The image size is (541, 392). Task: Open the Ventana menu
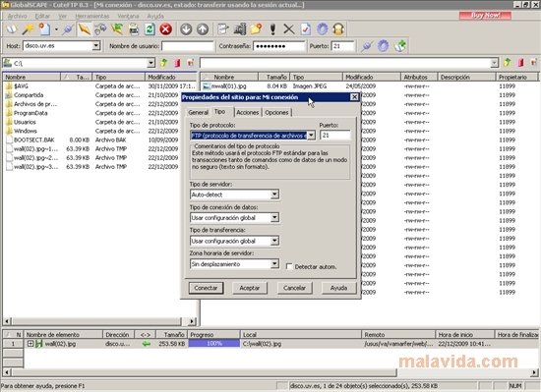[128, 16]
